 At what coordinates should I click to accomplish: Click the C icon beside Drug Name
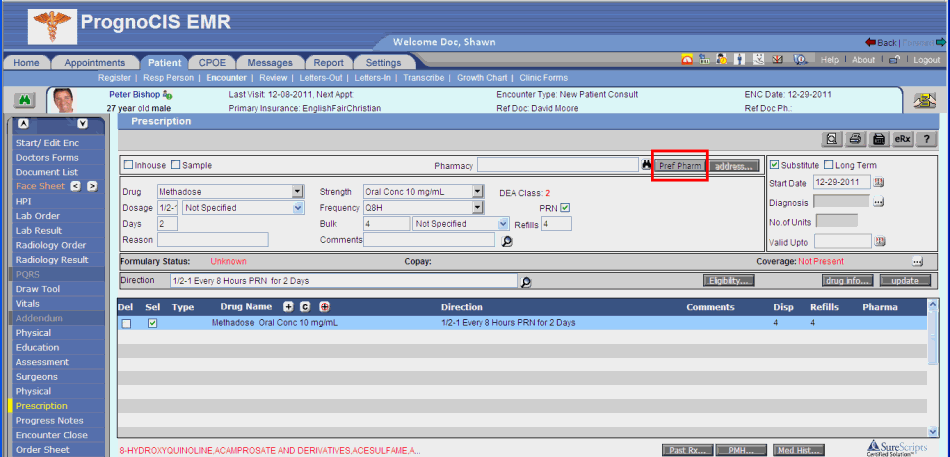(306, 307)
